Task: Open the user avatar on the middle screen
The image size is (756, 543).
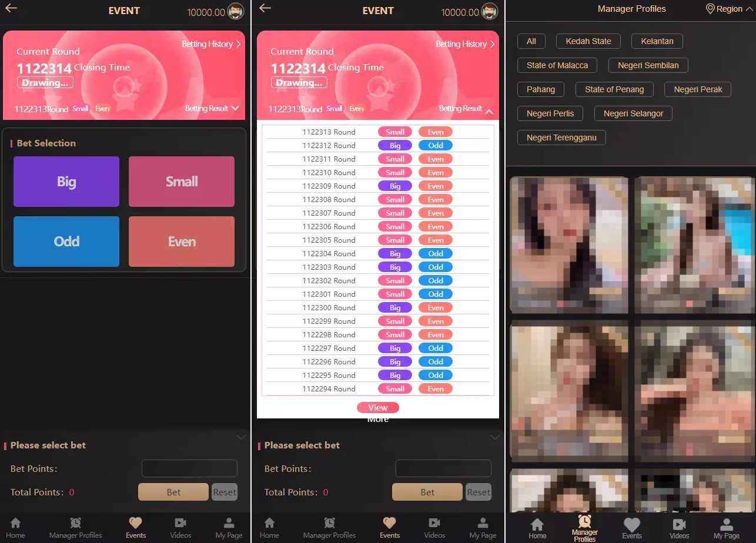Action: (490, 12)
